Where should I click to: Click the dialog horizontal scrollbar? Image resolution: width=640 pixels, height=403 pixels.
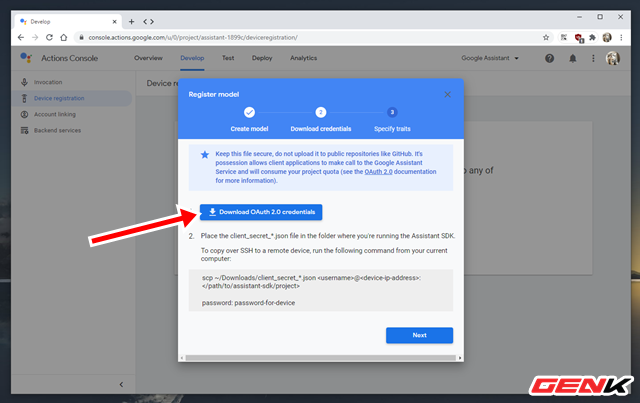(x=321, y=358)
